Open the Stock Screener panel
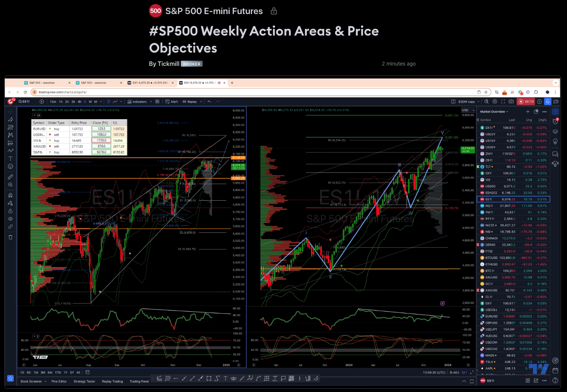Image resolution: width=567 pixels, height=392 pixels. pyautogui.click(x=31, y=381)
